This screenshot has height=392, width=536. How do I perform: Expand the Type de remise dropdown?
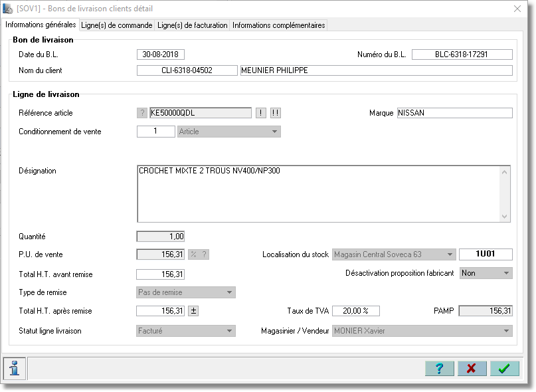pos(185,292)
